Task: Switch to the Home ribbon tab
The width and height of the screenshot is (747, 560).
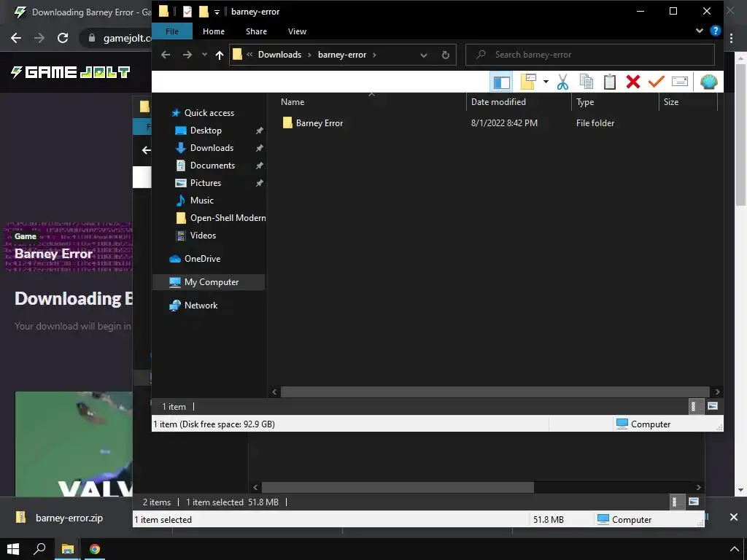Action: pos(214,31)
